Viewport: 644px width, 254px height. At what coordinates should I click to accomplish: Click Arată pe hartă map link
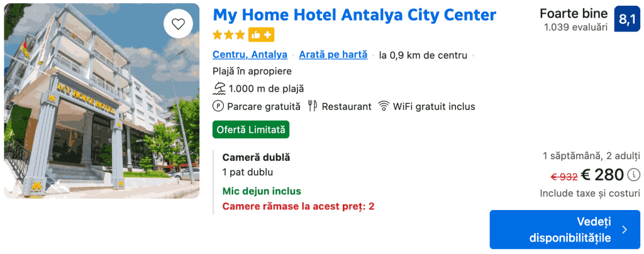[x=333, y=55]
